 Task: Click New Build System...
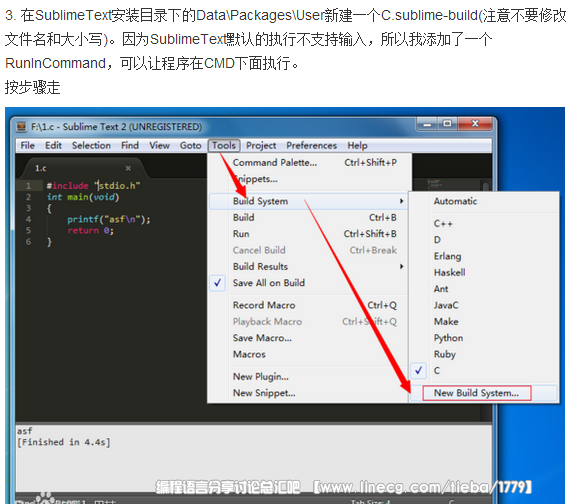tap(484, 393)
